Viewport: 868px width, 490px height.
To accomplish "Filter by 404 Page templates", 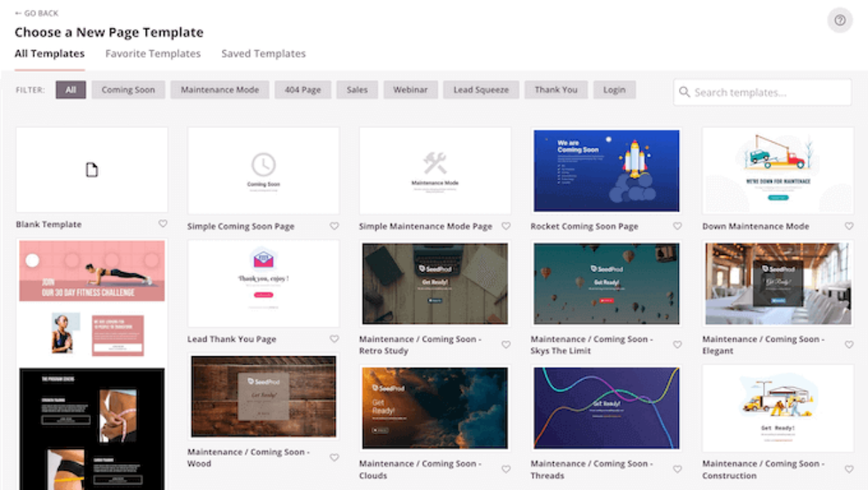I will (303, 90).
